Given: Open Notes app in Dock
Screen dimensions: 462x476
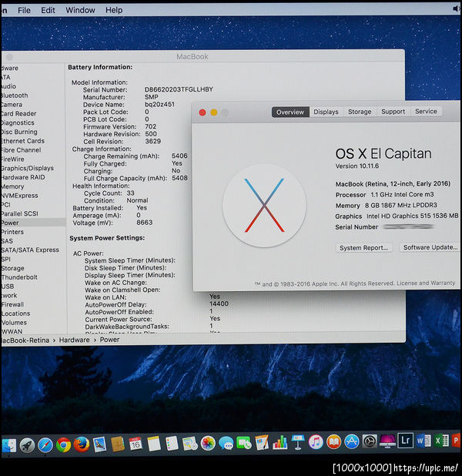Looking at the screenshot, I should [153, 444].
